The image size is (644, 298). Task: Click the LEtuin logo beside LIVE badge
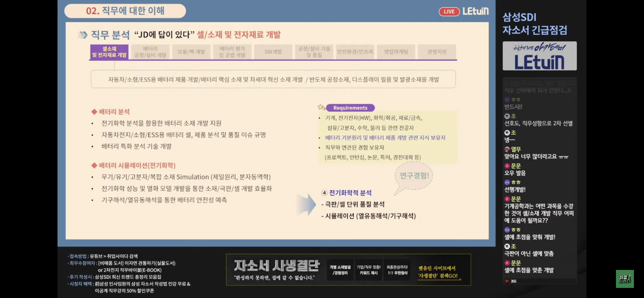(475, 11)
